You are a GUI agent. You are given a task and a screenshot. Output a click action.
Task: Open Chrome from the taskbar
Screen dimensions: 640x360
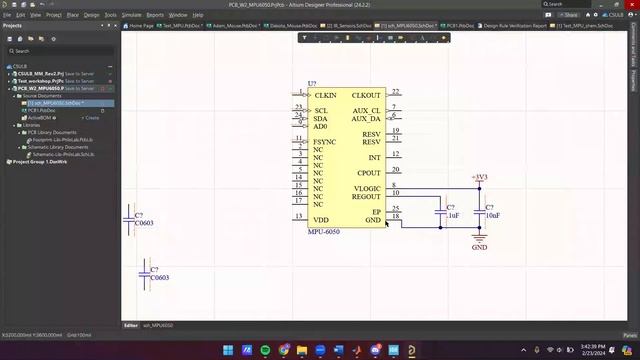point(284,350)
